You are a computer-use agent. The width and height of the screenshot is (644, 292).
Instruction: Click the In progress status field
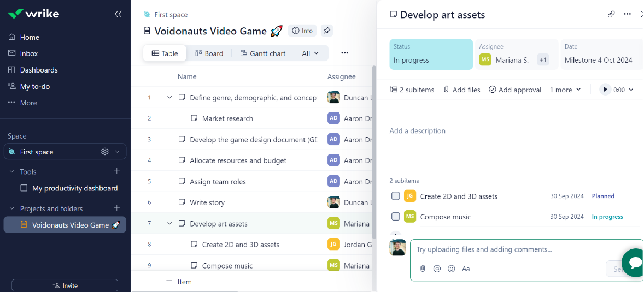point(431,54)
